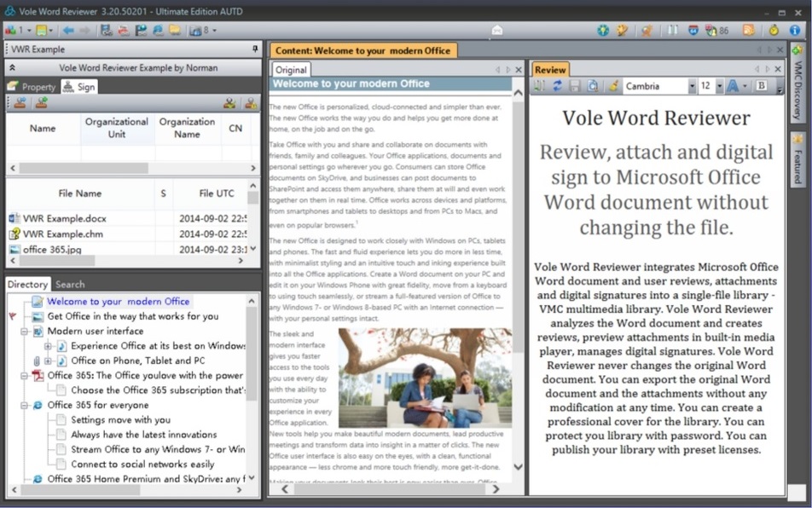Click the stopwatch icon in top toolbar
This screenshot has width=812, height=508.
(774, 31)
